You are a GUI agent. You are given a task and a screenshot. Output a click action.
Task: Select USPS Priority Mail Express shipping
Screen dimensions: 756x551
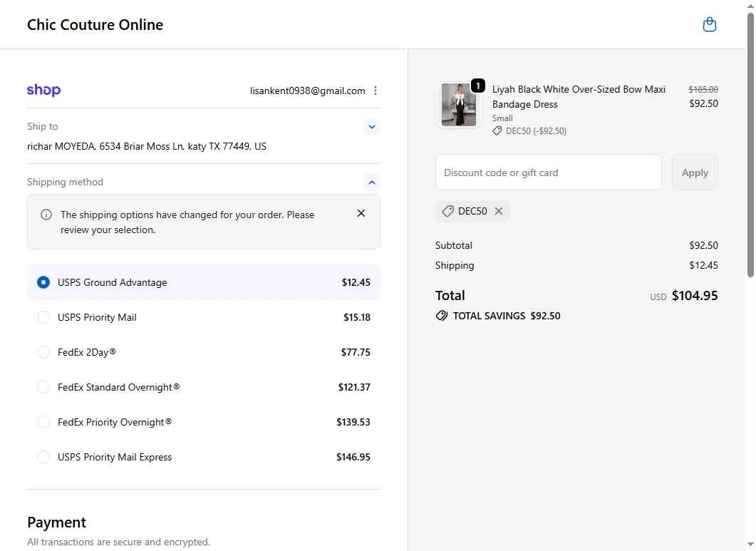204,457
